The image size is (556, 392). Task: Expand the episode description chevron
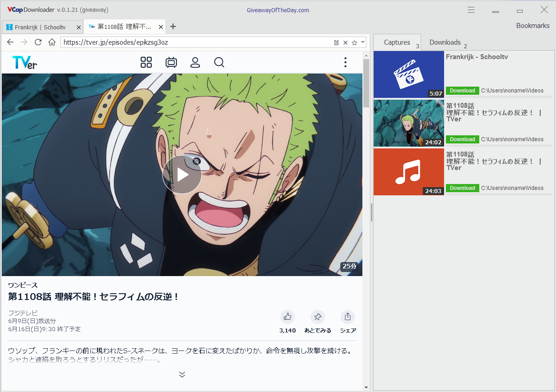(x=182, y=374)
